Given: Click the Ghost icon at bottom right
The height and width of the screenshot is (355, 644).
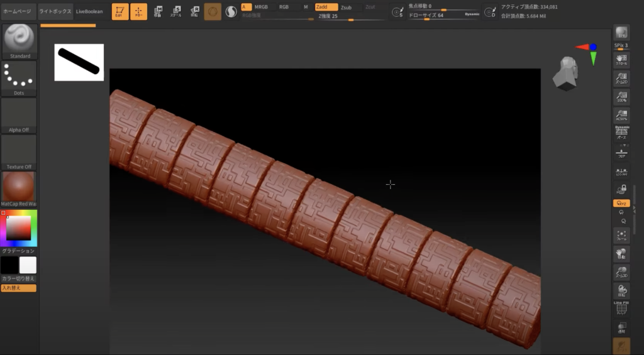Looking at the screenshot, I should coord(621,346).
